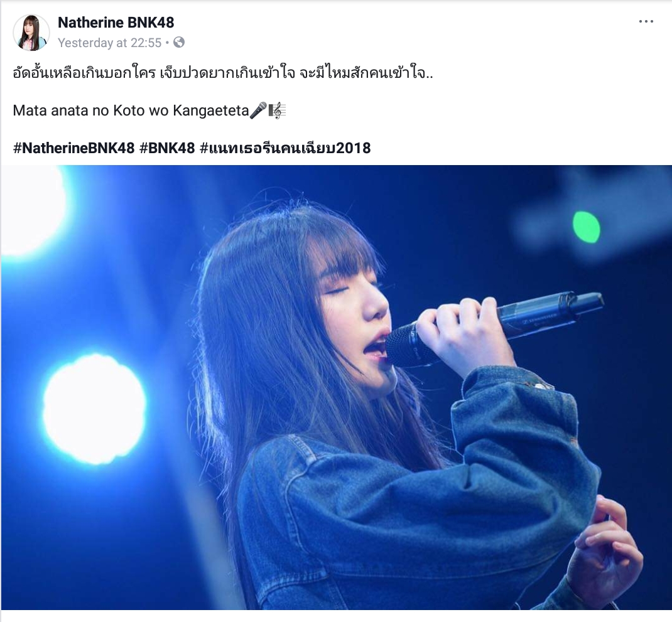The image size is (672, 622).
Task: Click the public globe privacy icon
Action: [179, 42]
